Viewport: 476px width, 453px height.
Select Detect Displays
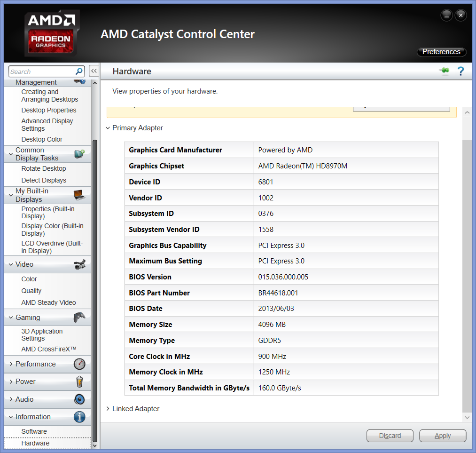[x=44, y=180]
